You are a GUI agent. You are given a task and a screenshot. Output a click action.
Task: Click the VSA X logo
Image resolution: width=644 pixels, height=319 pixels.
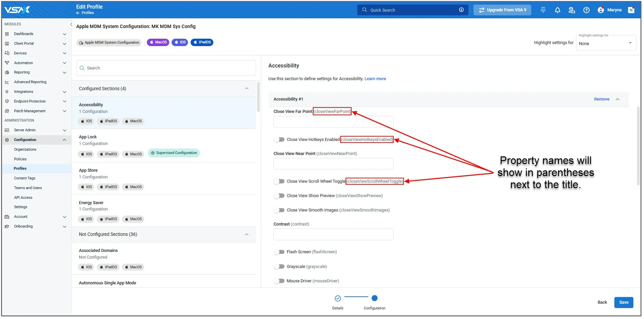pos(17,10)
